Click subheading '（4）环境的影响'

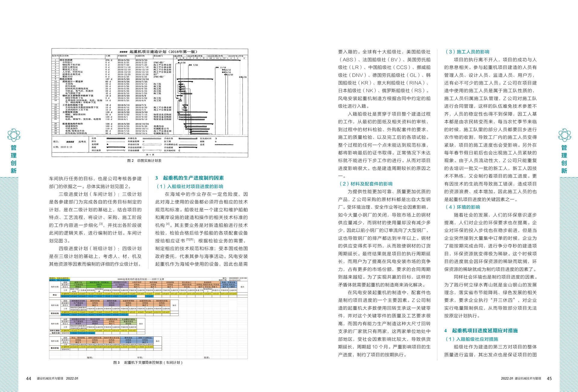pos(462,207)
